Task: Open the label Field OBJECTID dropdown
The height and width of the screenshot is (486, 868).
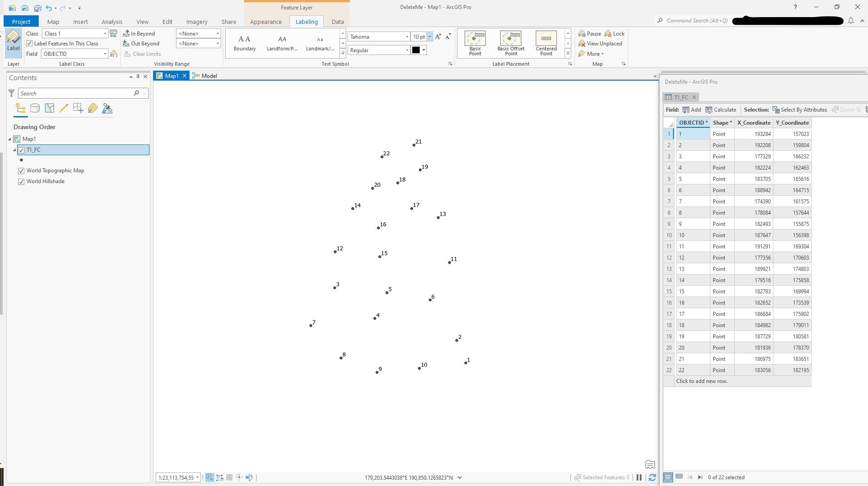Action: tap(105, 54)
